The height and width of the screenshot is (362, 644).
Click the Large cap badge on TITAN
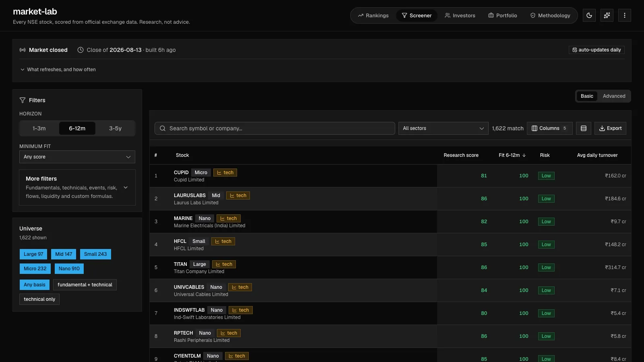[200, 264]
